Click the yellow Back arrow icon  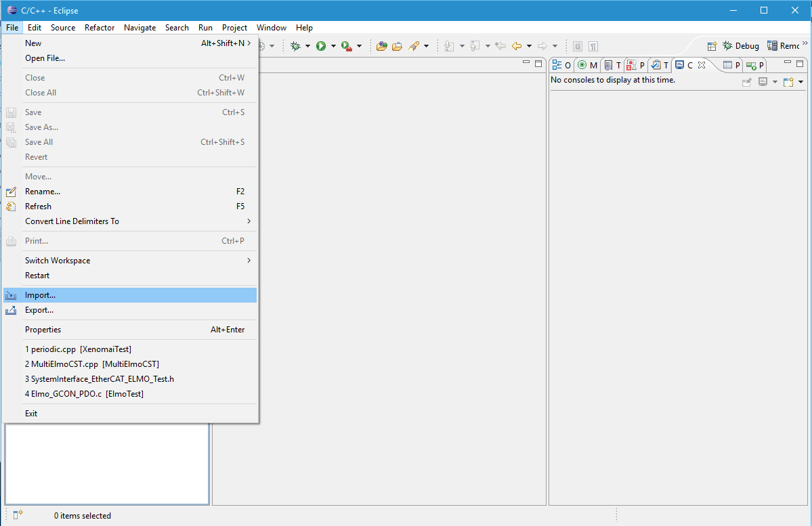(x=517, y=46)
